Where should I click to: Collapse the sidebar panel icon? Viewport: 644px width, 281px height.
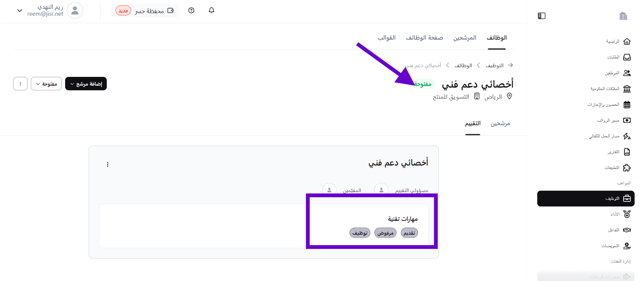click(542, 16)
